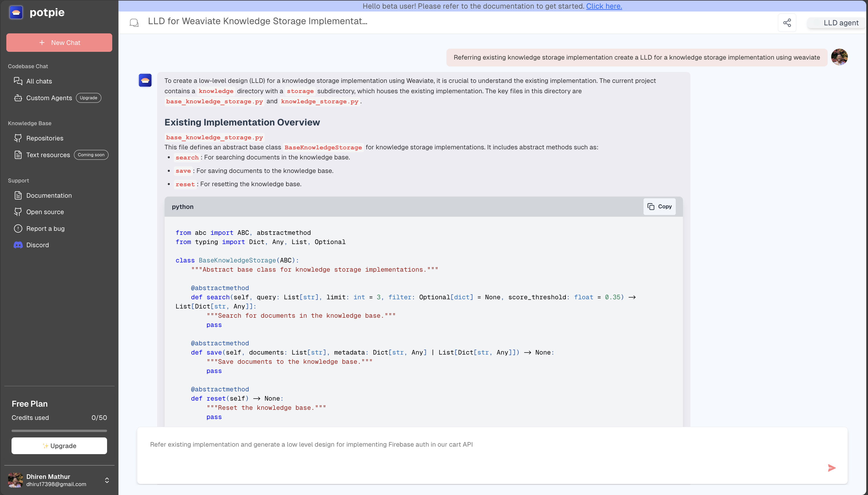Image resolution: width=868 pixels, height=495 pixels.
Task: Click the Open source fork icon
Action: coord(18,212)
